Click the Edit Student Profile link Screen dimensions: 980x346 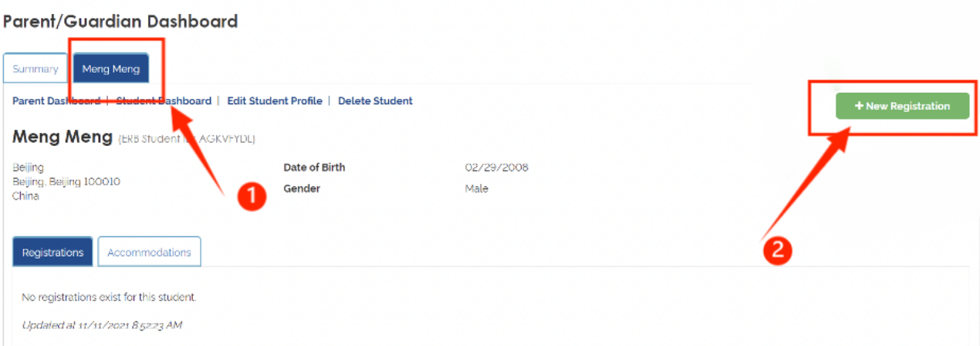[275, 101]
